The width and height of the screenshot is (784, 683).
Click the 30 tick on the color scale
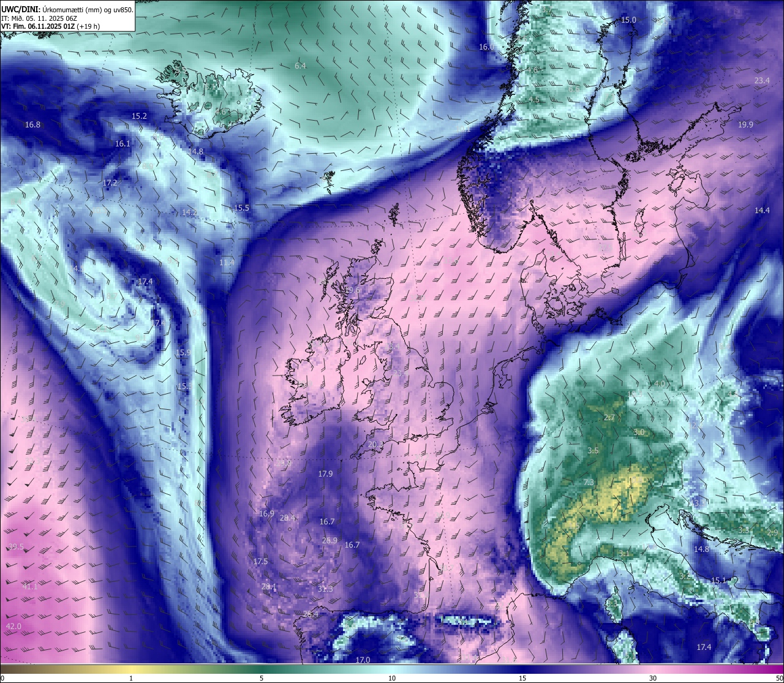[653, 678]
